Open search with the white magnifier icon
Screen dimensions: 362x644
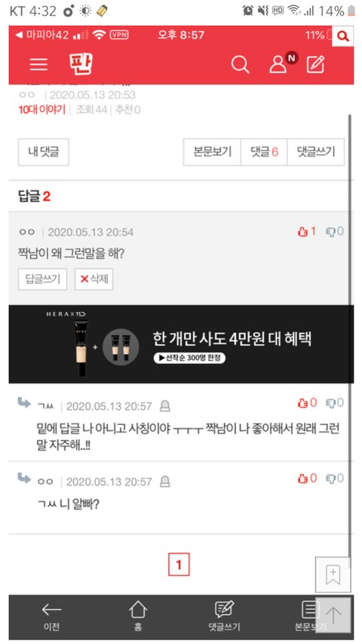240,64
